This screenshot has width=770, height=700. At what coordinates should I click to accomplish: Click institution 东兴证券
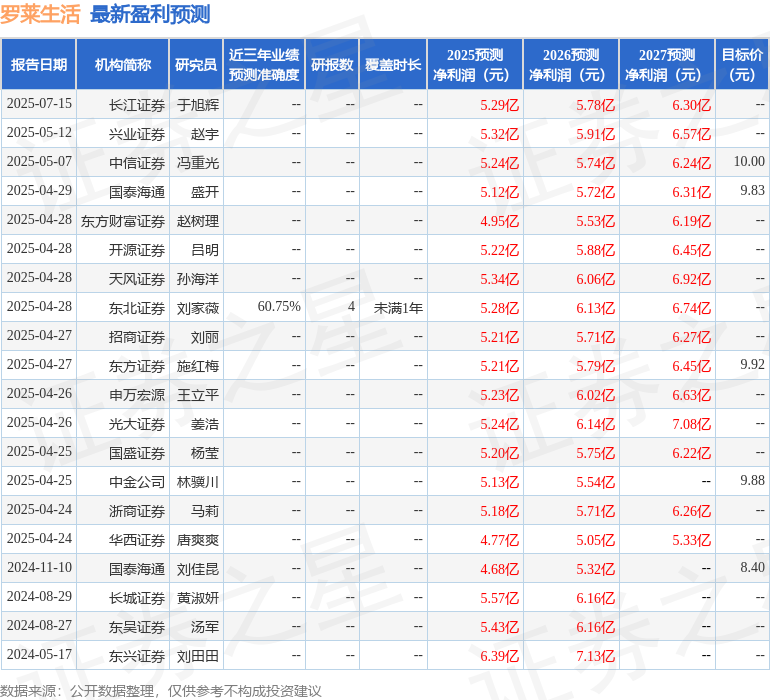click(137, 656)
